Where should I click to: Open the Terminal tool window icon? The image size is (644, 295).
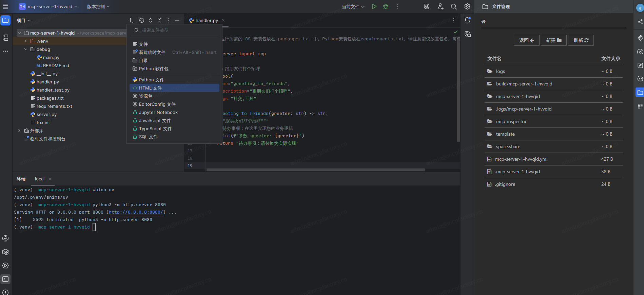pyautogui.click(x=5, y=279)
